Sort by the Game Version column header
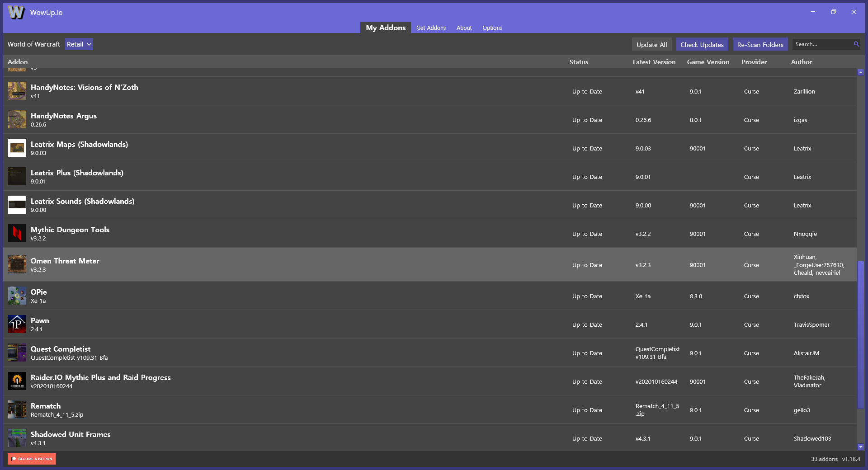Image resolution: width=868 pixels, height=470 pixels. click(708, 62)
